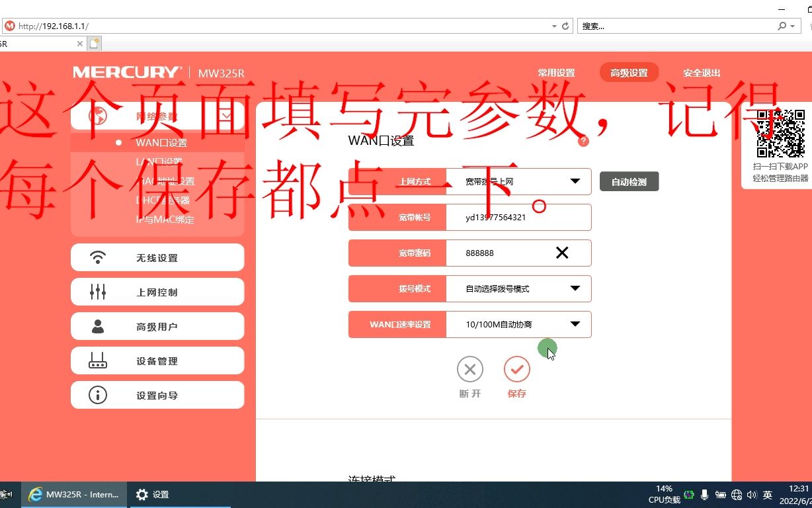This screenshot has width=812, height=508.
Task: Clear the 宽带密码 field using the X
Action: tap(561, 253)
